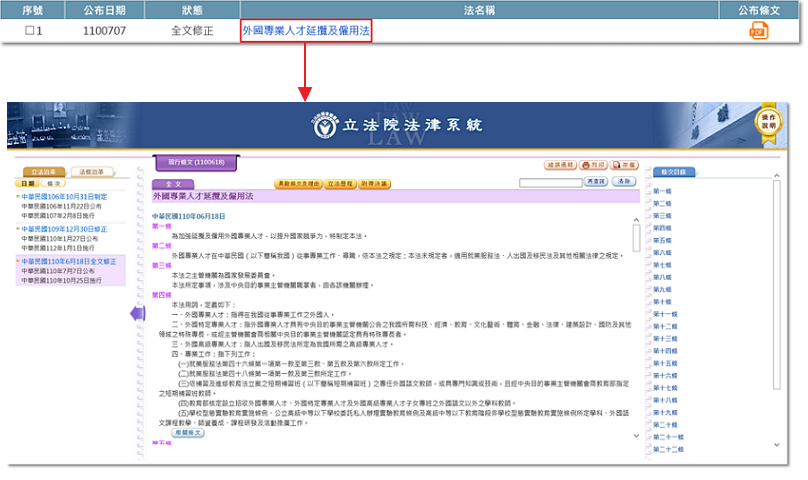Expand the 中華民國109年12月30日修正 entry
Image resolution: width=808 pixels, height=480 pixels.
[x=69, y=229]
